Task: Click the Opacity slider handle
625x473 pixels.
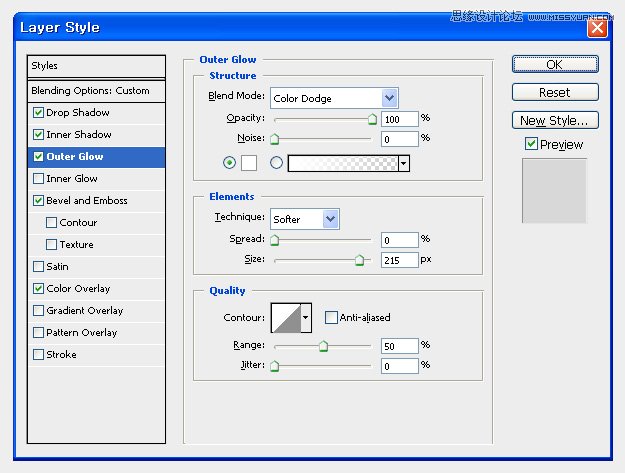Action: pos(372,119)
